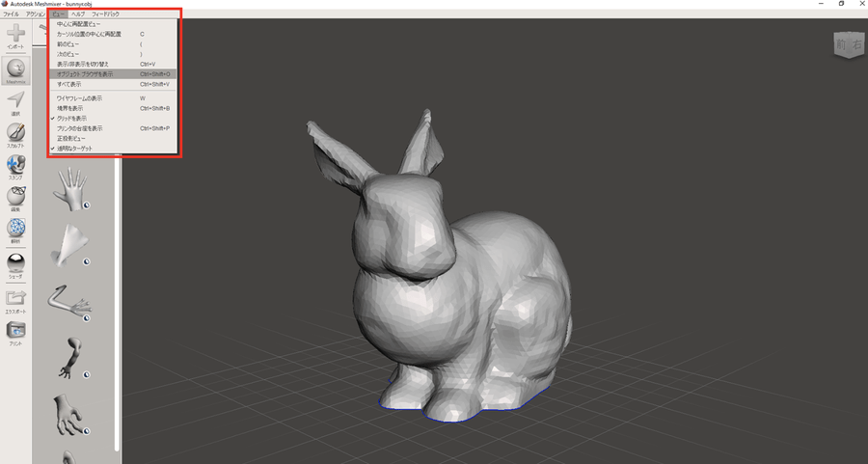Screen dimensions: 868x464
Task: Open the ファイル menu
Action: pos(11,14)
